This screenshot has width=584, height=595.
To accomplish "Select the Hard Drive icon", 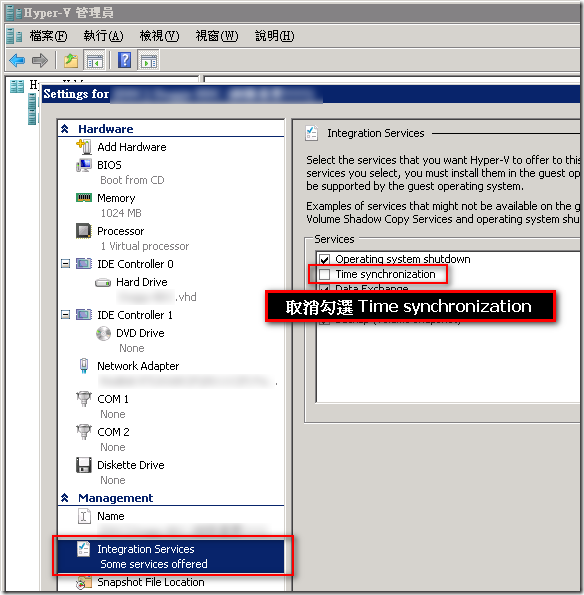I will coord(103,282).
